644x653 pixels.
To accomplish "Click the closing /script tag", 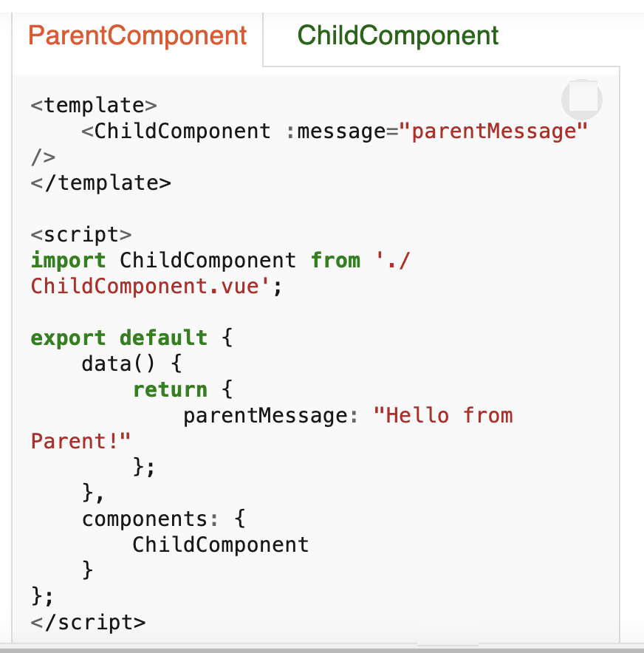I will point(88,623).
